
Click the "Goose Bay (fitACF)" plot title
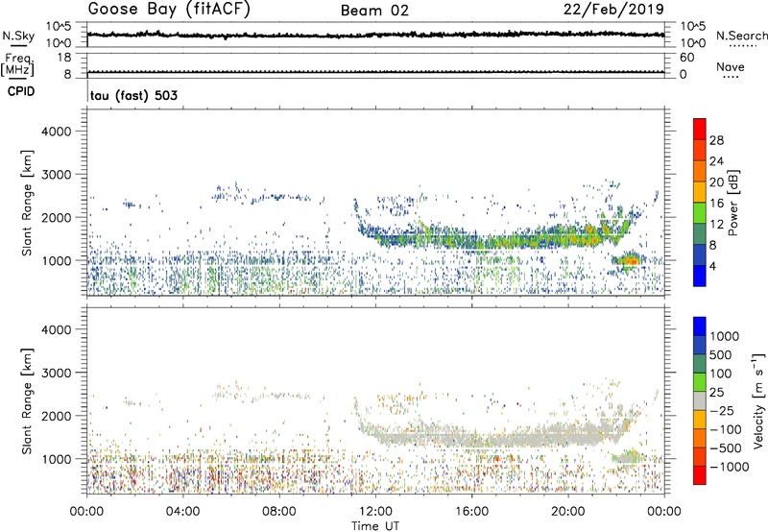169,10
